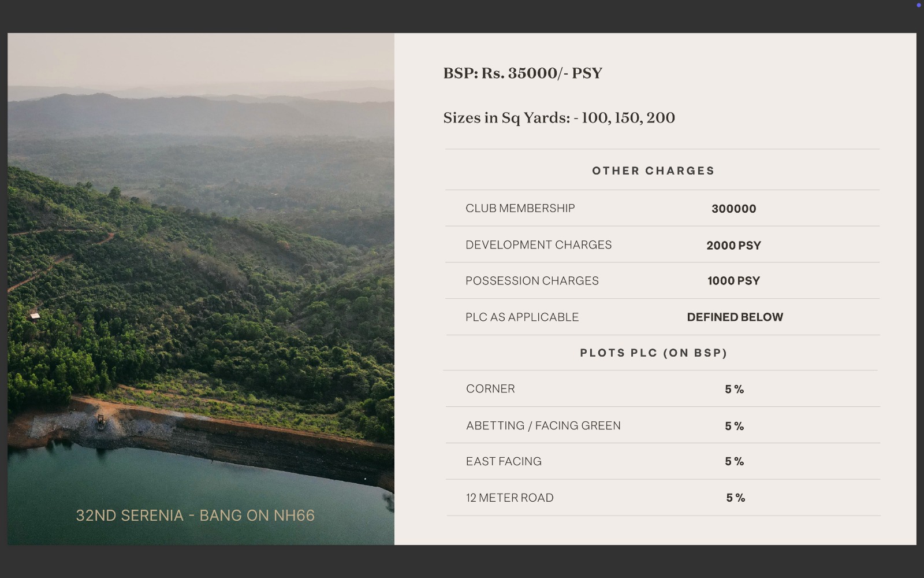Select the CORNER row label
The height and width of the screenshot is (578, 924).
pos(490,389)
